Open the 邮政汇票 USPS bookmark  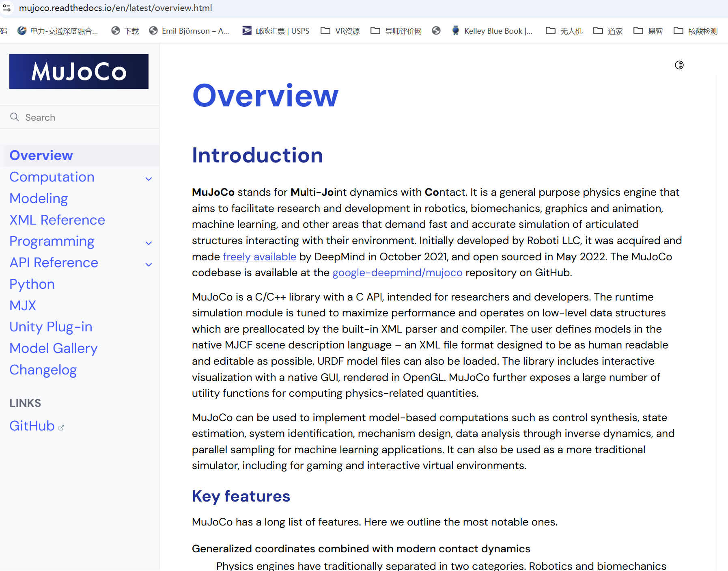pos(276,31)
